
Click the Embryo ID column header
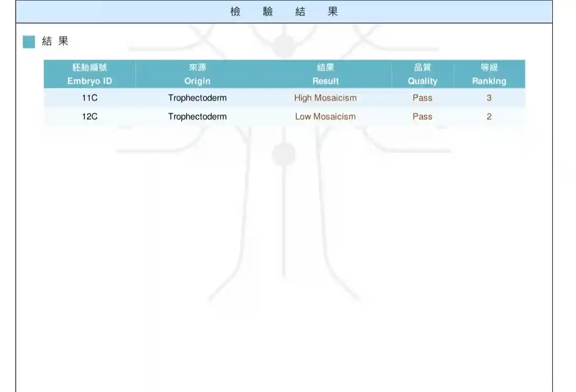(90, 81)
